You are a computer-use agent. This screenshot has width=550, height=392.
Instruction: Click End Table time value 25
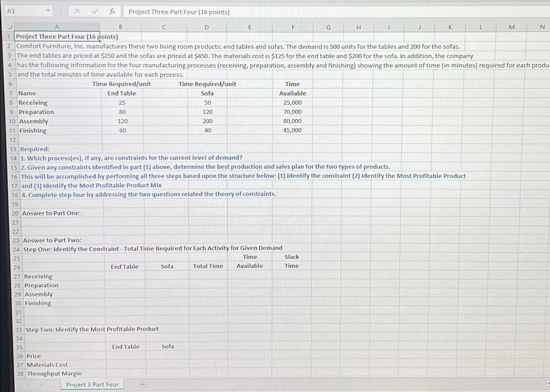click(x=122, y=103)
